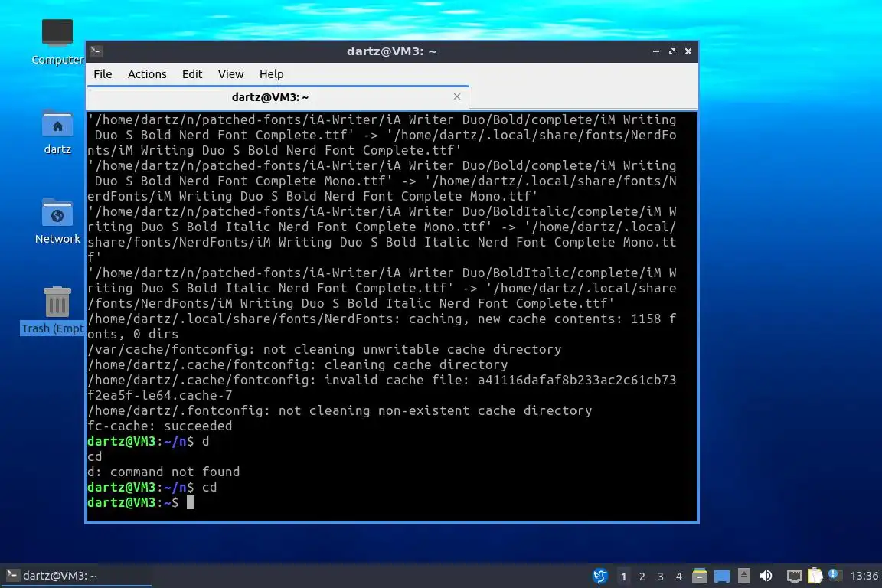Click the 'invalid cache file' line
This screenshot has height=588, width=882.
coord(382,380)
